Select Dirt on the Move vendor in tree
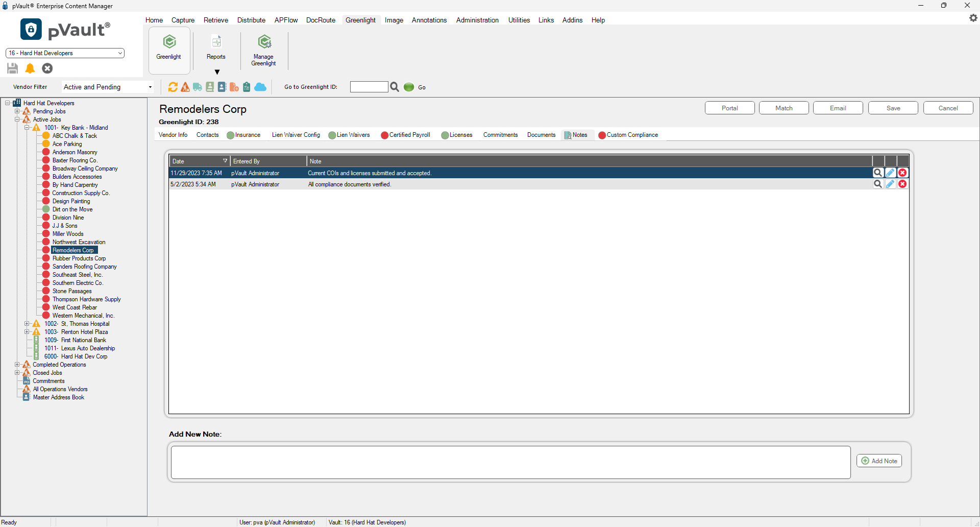980x527 pixels. pyautogui.click(x=72, y=209)
